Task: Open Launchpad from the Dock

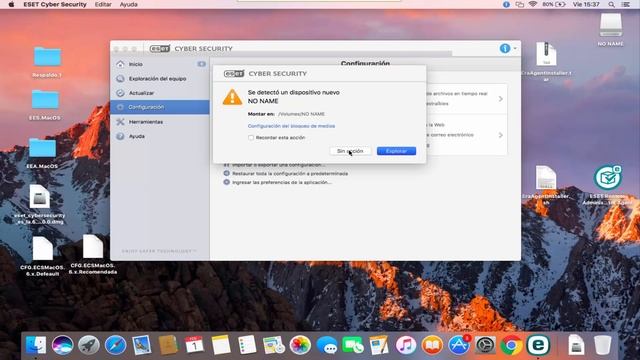Action: coord(89,345)
